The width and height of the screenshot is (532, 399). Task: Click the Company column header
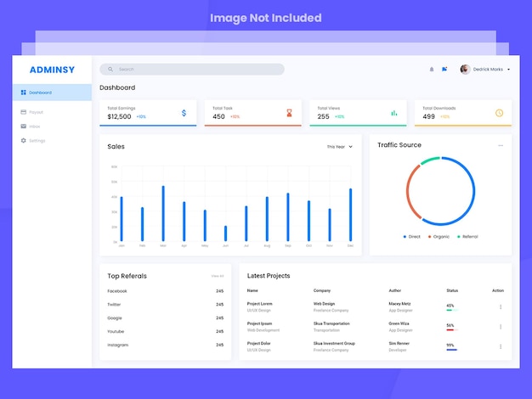(x=322, y=290)
